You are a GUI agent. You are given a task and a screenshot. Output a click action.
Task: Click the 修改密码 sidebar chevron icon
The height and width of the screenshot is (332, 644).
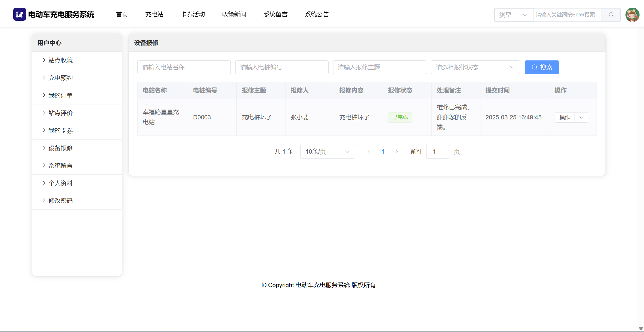44,201
